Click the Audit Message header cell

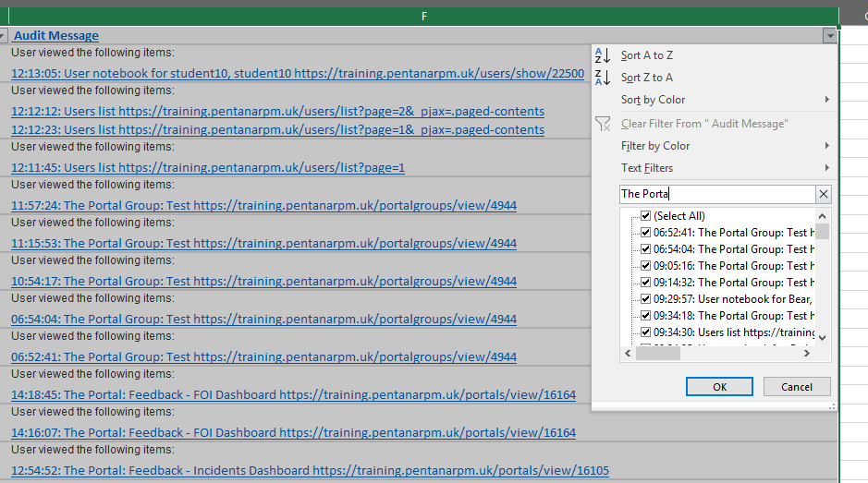click(x=424, y=36)
